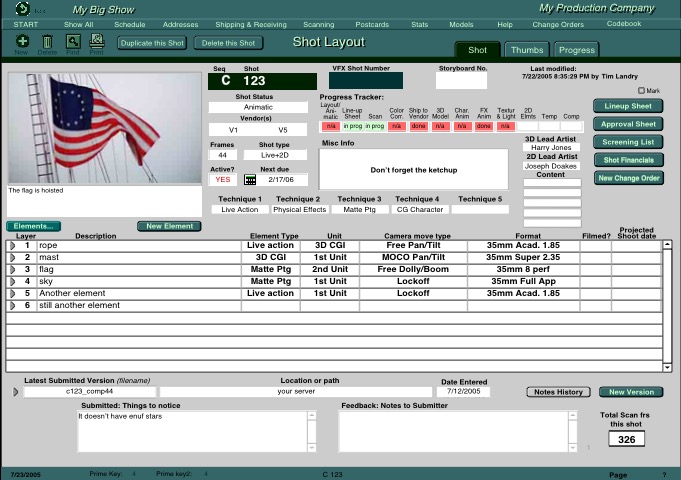Click the New Version button
Viewport: 681px width, 480px height.
pos(631,392)
